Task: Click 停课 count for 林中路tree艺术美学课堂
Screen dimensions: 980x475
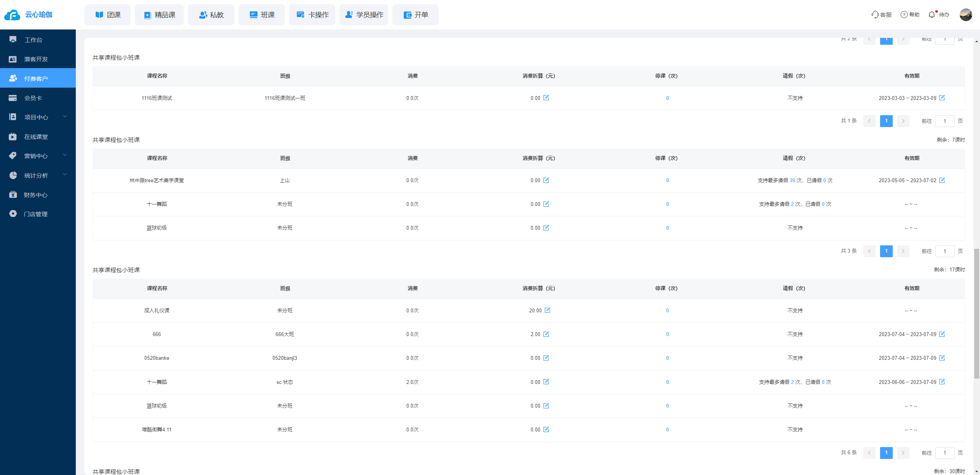Action: 667,181
